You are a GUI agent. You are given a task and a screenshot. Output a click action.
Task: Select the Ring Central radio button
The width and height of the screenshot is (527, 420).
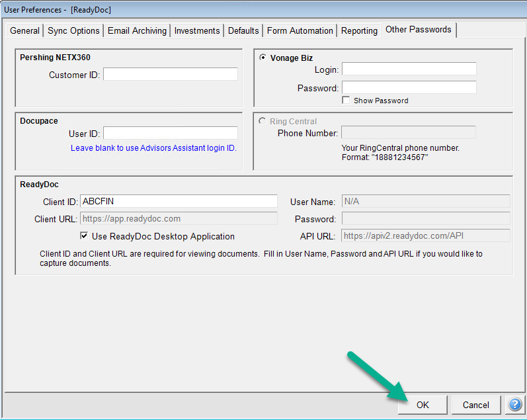(x=262, y=121)
